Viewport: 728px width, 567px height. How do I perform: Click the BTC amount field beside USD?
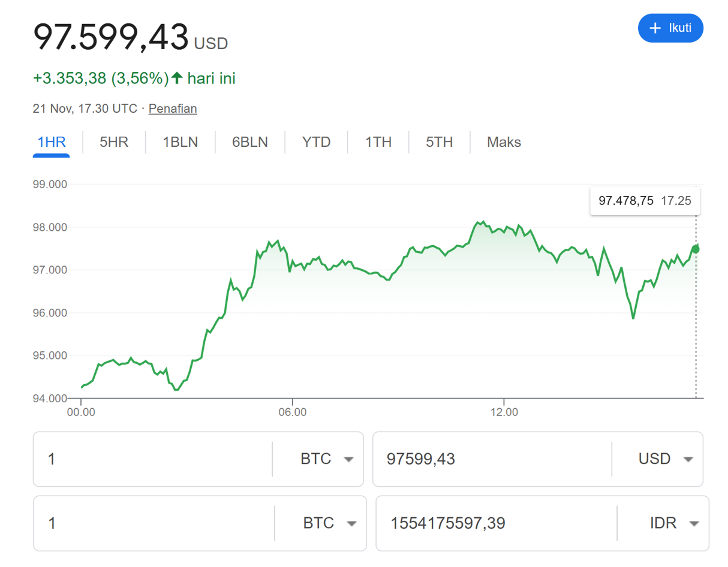coord(153,459)
